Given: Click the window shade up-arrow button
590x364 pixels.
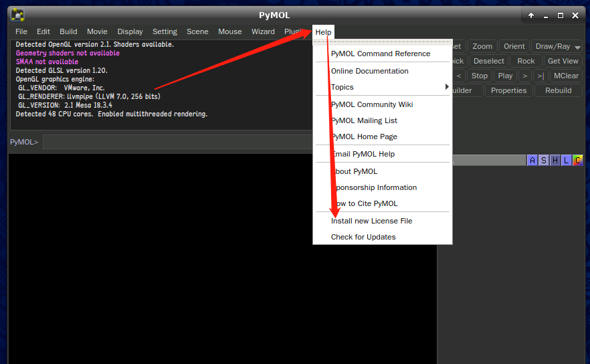Looking at the screenshot, I should pyautogui.click(x=531, y=15).
